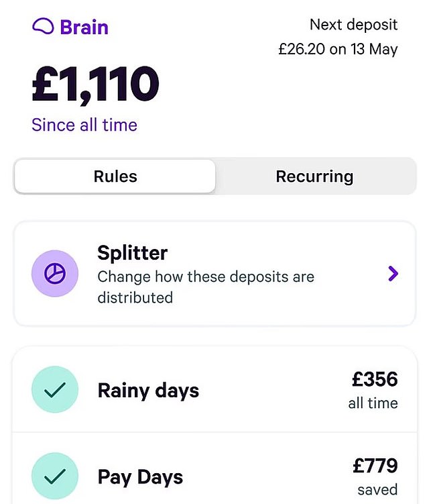425x504 pixels.
Task: Click the purple Splitter pie-chart icon
Action: (55, 274)
